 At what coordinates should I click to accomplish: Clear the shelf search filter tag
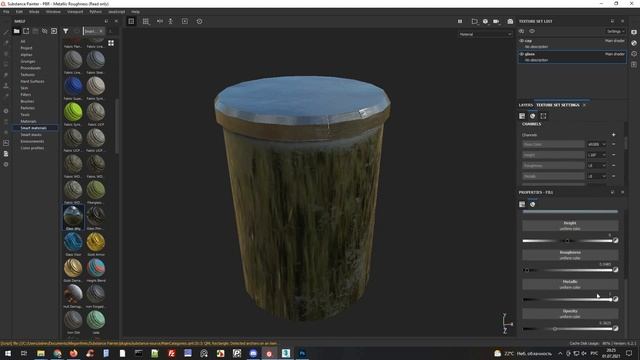click(101, 31)
